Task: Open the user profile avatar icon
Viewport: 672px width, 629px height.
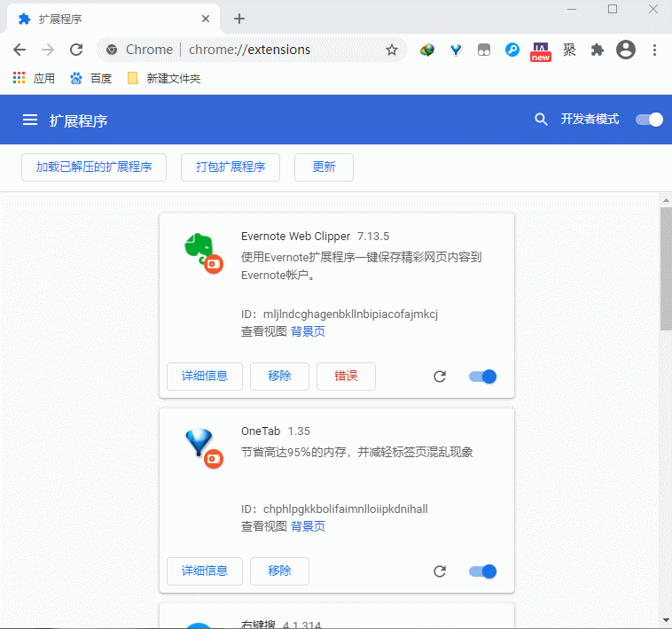Action: tap(626, 50)
